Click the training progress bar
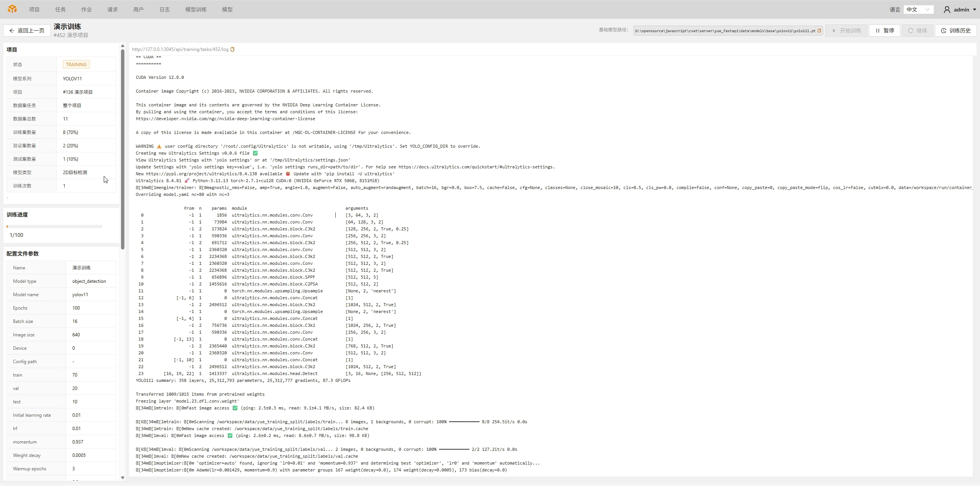 click(x=54, y=227)
